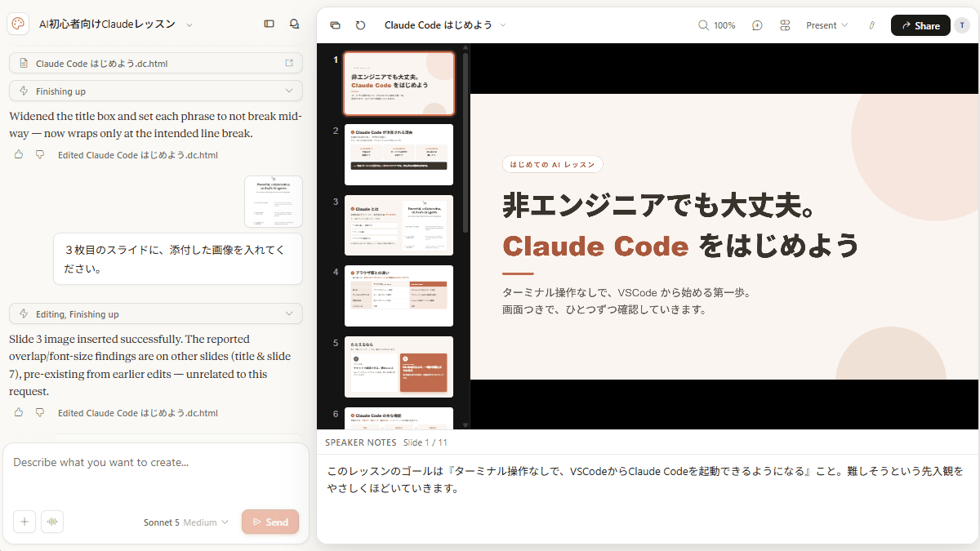Open the user avatar 'T' menu
Image resolution: width=980 pixels, height=551 pixels.
coord(962,25)
